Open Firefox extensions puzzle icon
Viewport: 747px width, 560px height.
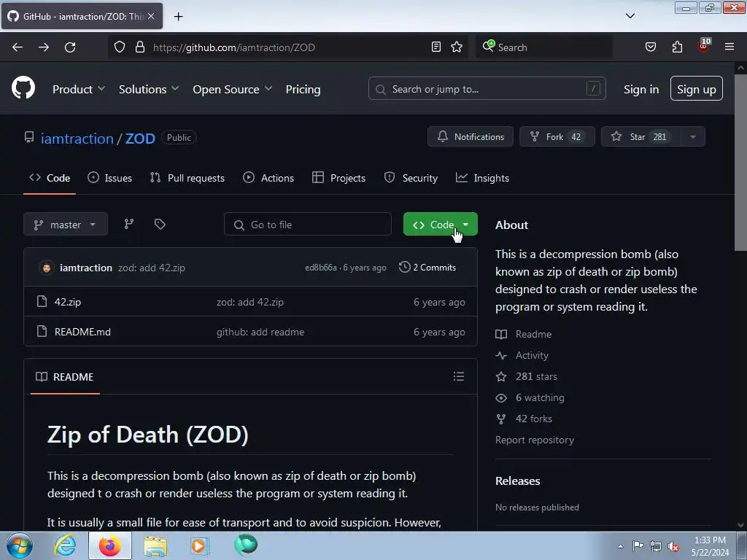(x=677, y=47)
